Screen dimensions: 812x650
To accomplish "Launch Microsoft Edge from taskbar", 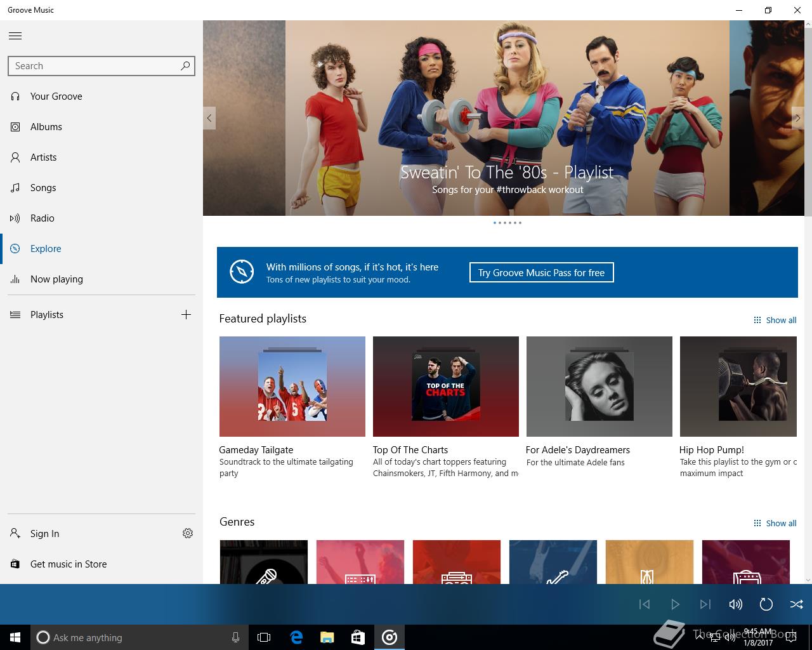I will [296, 637].
